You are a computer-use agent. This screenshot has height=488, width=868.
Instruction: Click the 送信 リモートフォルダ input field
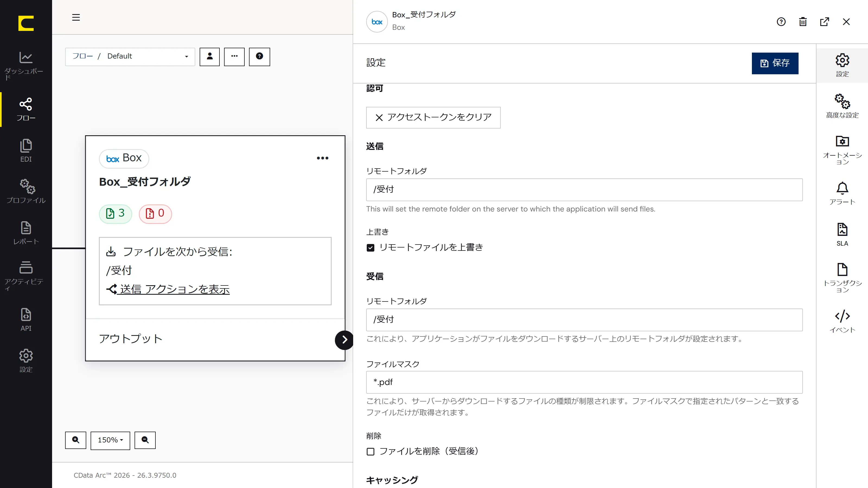click(584, 190)
